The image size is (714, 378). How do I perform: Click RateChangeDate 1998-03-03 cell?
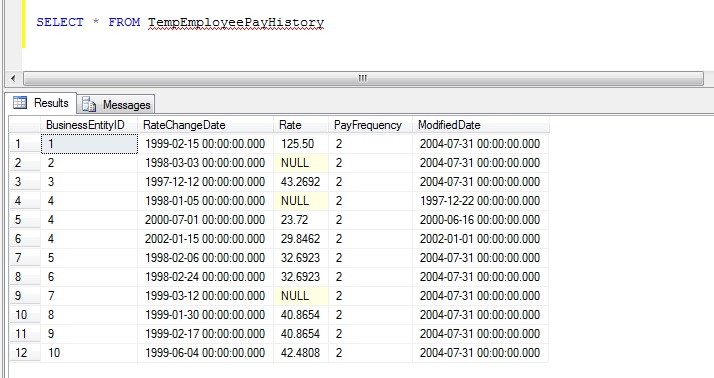[205, 163]
